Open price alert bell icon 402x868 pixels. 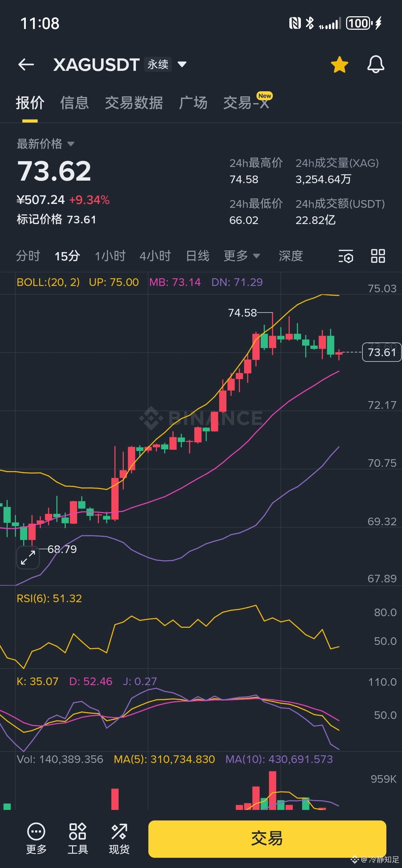[376, 64]
